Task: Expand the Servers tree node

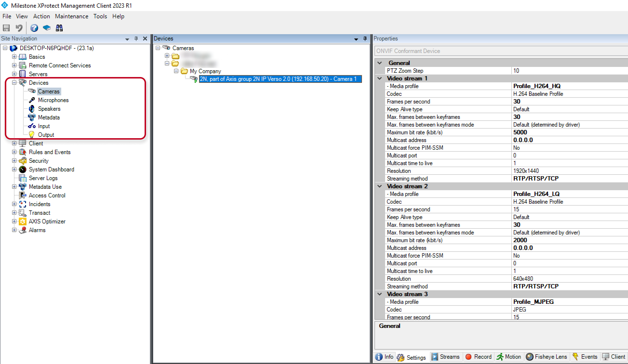Action: click(14, 74)
